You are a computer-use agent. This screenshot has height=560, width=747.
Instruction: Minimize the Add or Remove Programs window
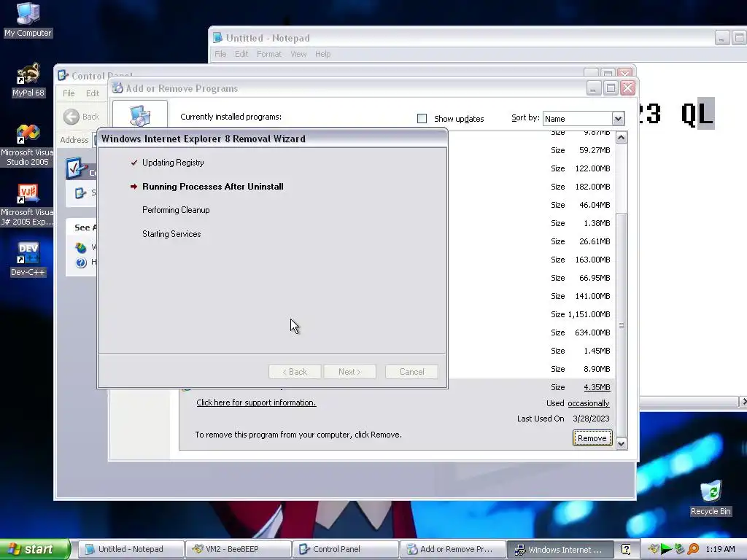[x=594, y=88]
